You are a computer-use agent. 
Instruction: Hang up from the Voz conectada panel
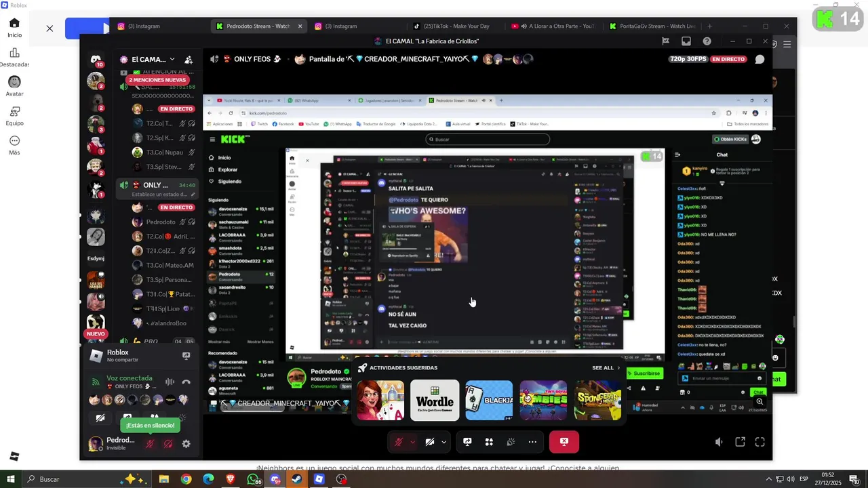pyautogui.click(x=186, y=382)
